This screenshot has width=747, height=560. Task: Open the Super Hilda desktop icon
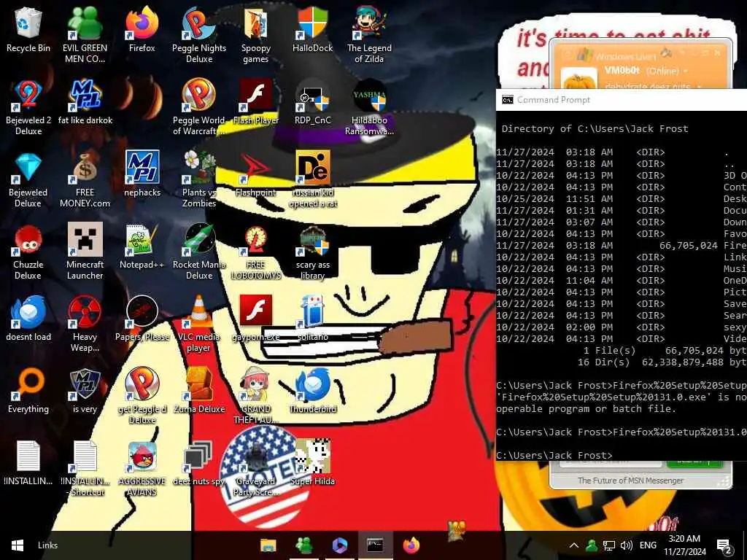pos(312,463)
